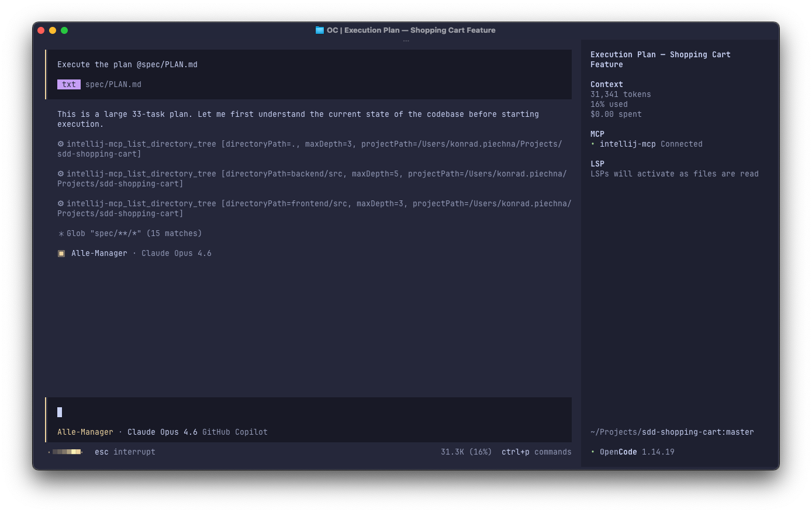Click LSPs will activate as files are read

pyautogui.click(x=675, y=174)
